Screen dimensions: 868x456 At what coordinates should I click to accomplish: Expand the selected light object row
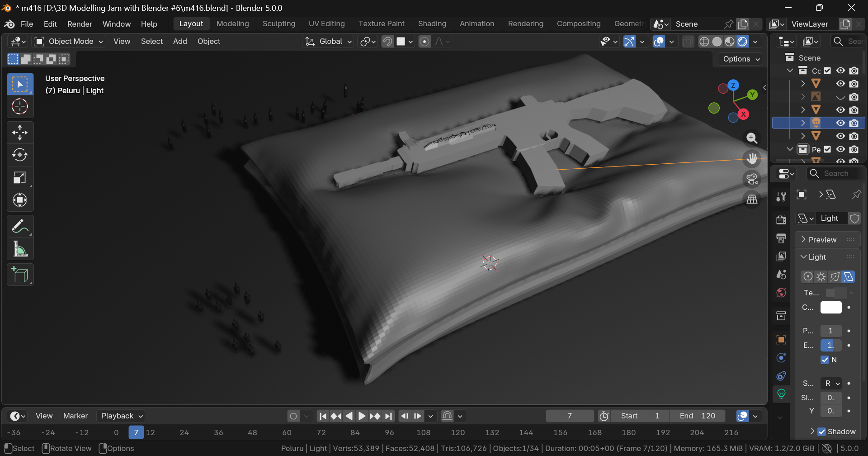(803, 123)
